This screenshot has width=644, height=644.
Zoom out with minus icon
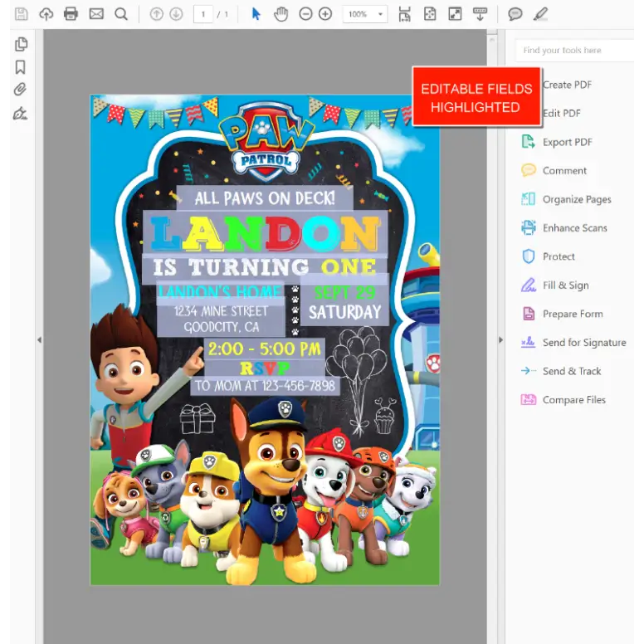[x=305, y=14]
